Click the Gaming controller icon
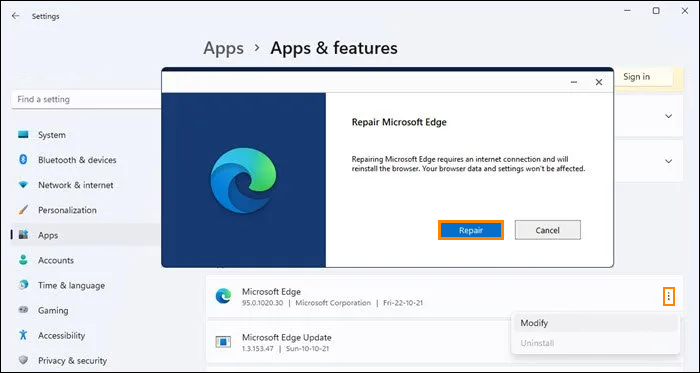This screenshot has width=700, height=373. point(23,310)
